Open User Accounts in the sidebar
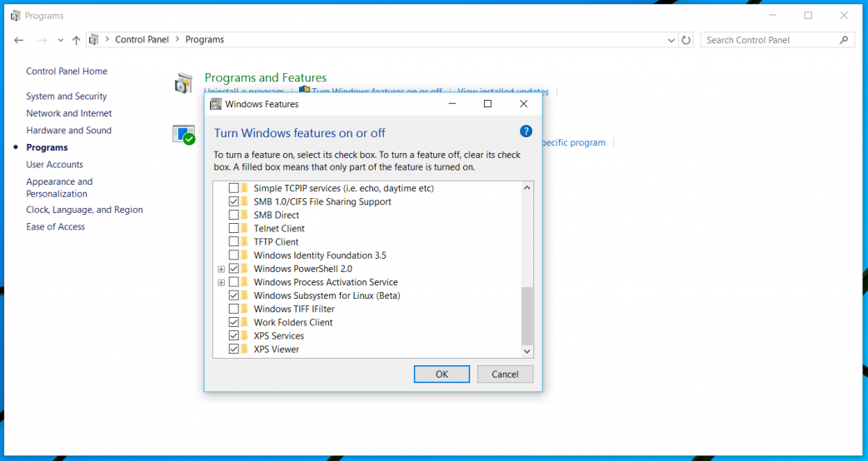Screen dimensions: 868x461 pos(54,165)
